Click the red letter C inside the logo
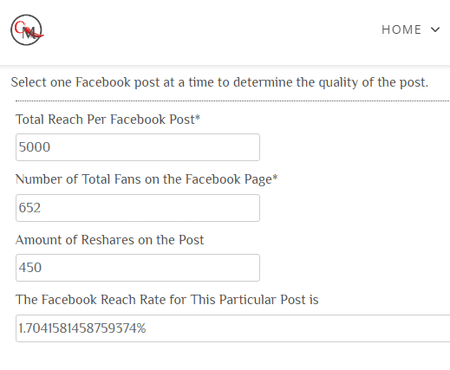The image size is (450, 370). pyautogui.click(x=19, y=26)
